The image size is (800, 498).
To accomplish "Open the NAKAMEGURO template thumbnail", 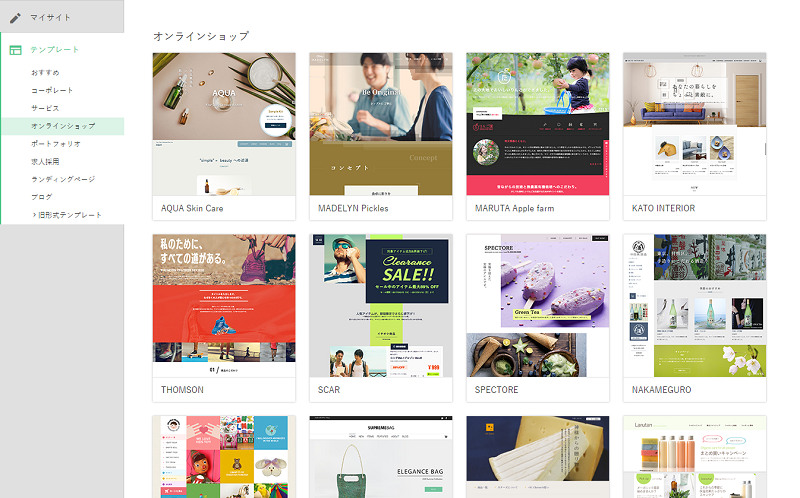I will click(694, 306).
